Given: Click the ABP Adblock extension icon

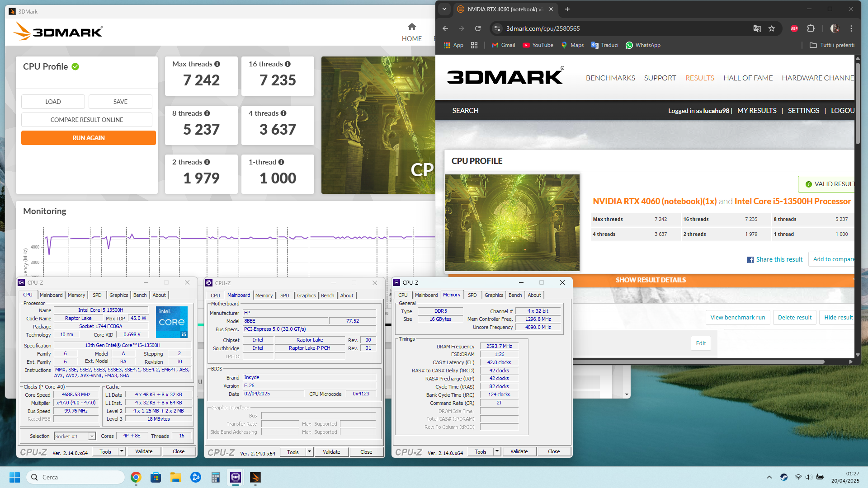Looking at the screenshot, I should (794, 28).
